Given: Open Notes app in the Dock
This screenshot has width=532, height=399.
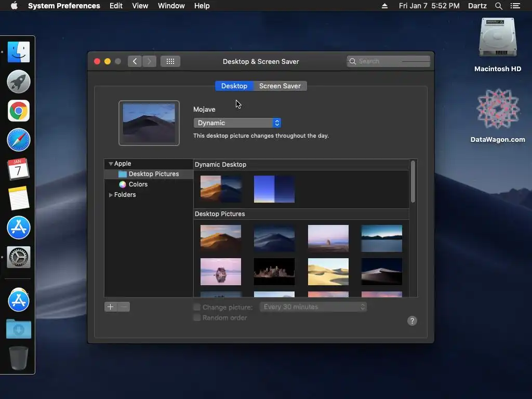Looking at the screenshot, I should [x=19, y=198].
